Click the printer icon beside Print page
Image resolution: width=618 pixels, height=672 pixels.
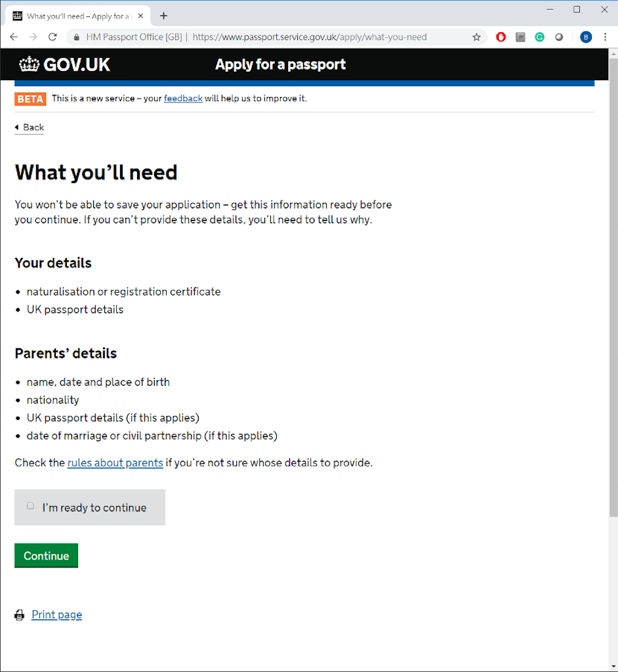20,615
